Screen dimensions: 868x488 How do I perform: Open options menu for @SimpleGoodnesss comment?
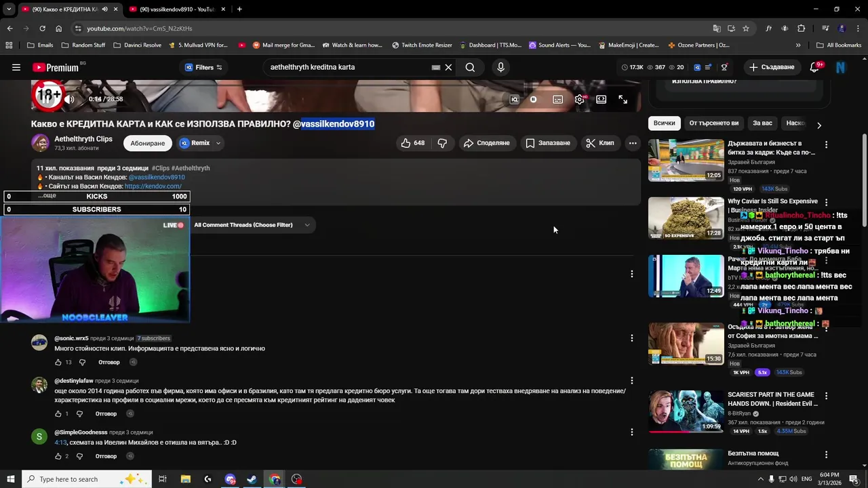tap(632, 432)
